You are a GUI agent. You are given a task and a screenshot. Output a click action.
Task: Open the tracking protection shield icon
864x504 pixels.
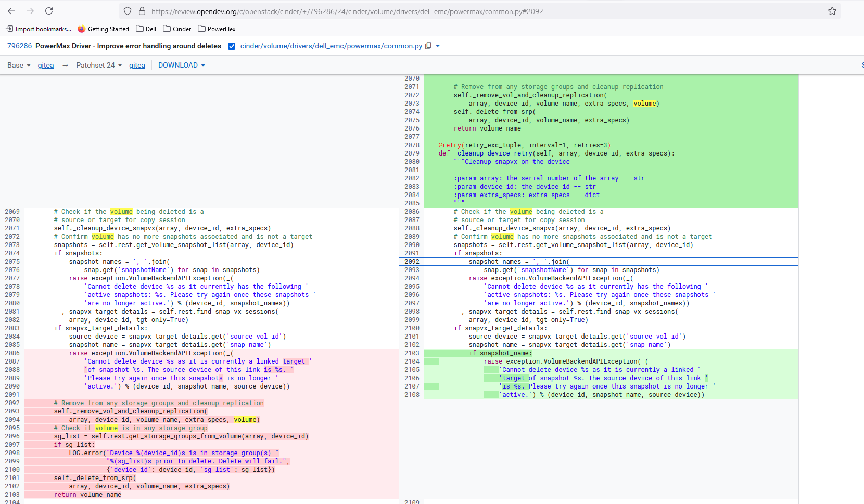(x=128, y=11)
